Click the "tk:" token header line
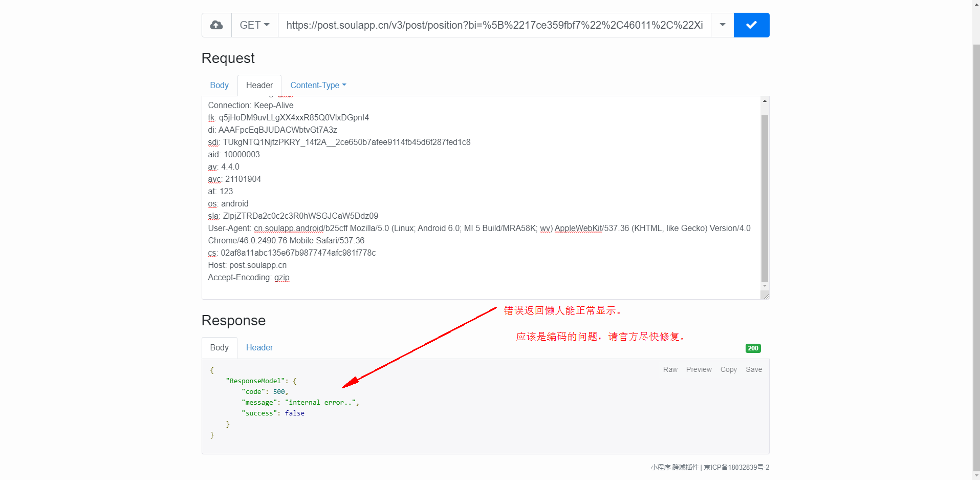 pyautogui.click(x=289, y=118)
